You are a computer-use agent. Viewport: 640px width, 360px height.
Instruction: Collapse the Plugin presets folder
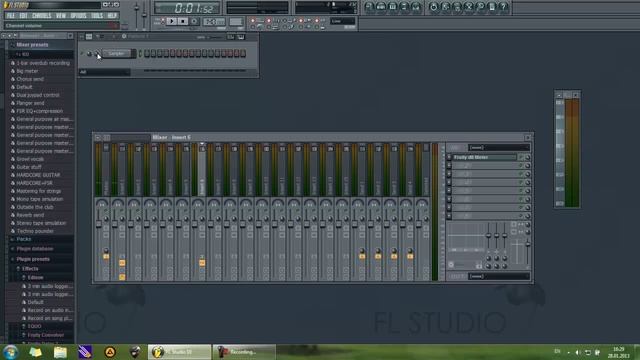[x=33, y=259]
